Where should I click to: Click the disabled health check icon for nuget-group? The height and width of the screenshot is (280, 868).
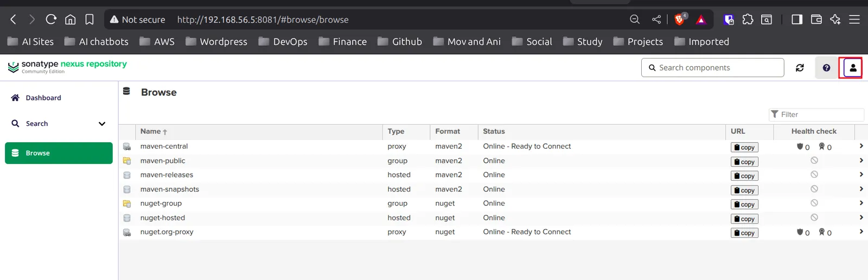click(814, 203)
